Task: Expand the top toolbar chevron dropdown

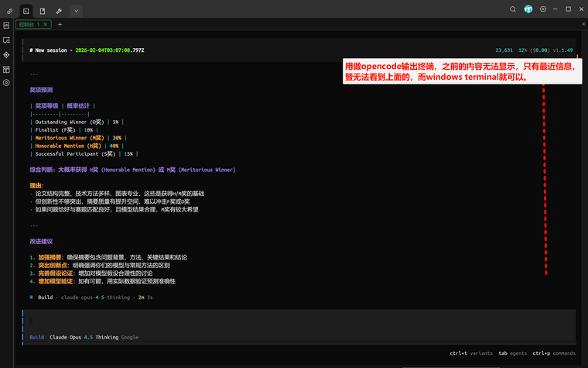Action: click(76, 12)
